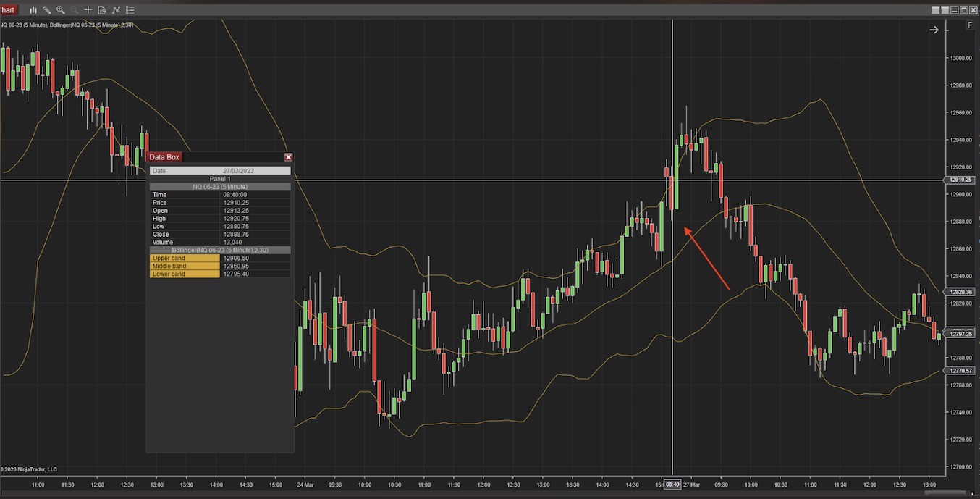Close the Data Box panel
980x499 pixels.
click(288, 156)
